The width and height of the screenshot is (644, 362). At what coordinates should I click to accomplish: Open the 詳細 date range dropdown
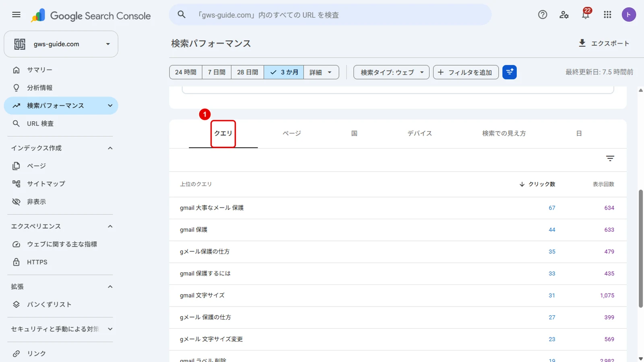pyautogui.click(x=321, y=72)
